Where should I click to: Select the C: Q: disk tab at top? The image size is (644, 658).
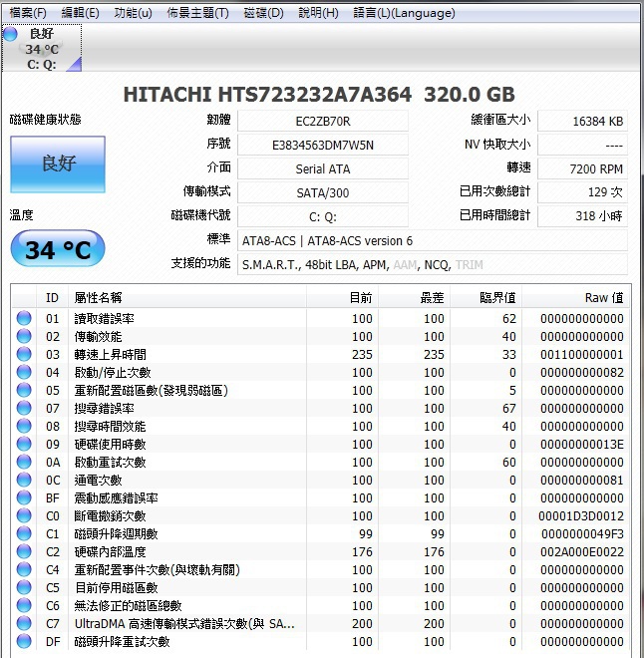click(x=42, y=48)
